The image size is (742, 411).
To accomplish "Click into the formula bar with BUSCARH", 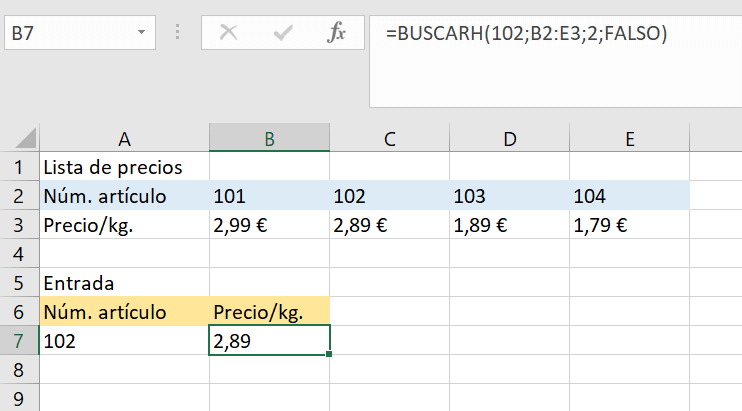I will point(556,61).
